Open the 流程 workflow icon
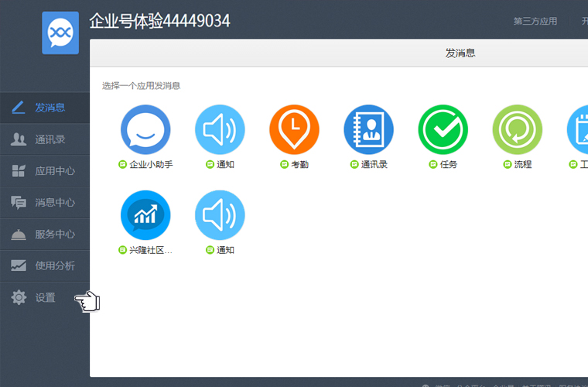This screenshot has height=387, width=588. 518,129
